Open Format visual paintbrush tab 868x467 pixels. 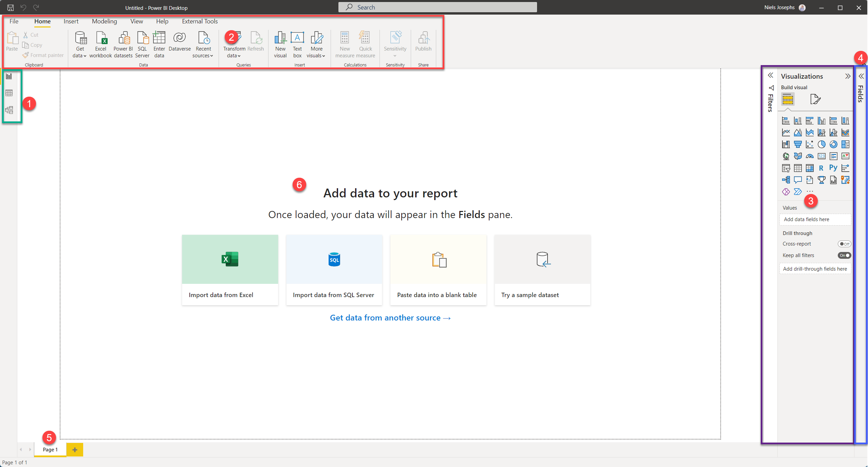pyautogui.click(x=815, y=99)
